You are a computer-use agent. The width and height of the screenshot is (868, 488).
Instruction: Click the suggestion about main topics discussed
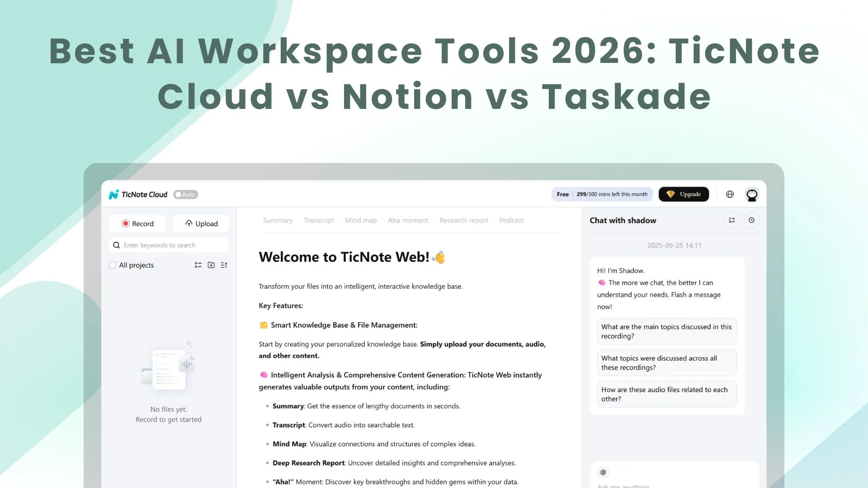[667, 331]
